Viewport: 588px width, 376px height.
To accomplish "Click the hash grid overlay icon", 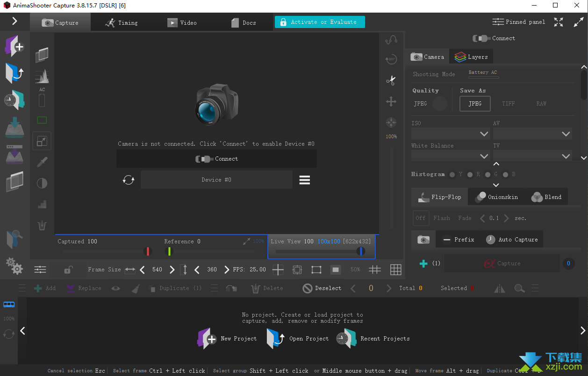I will 375,270.
